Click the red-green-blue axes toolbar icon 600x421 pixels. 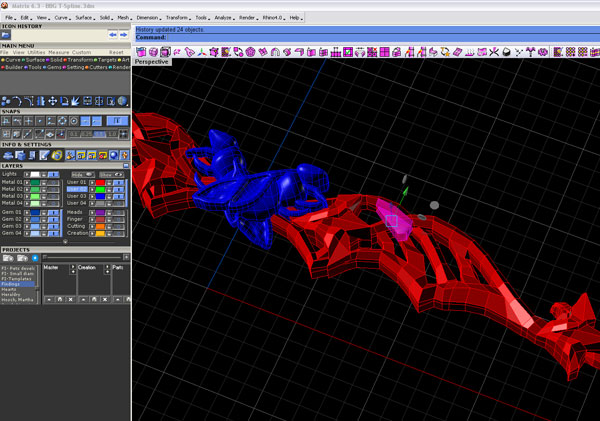202,52
